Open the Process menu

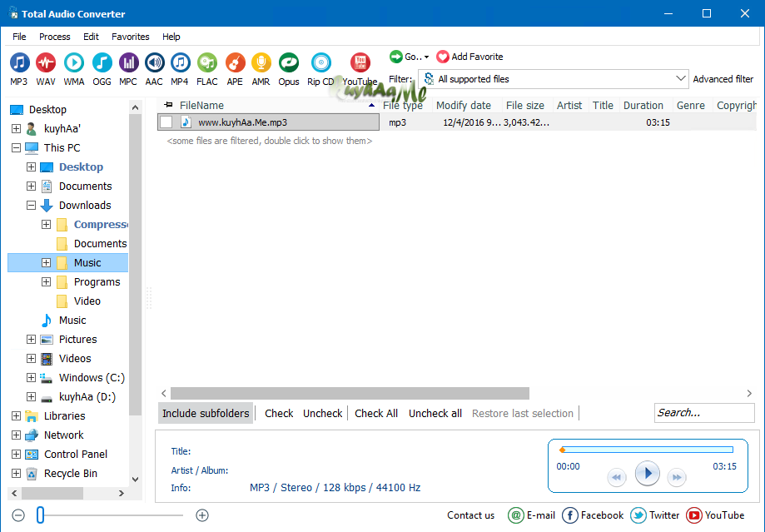(55, 37)
